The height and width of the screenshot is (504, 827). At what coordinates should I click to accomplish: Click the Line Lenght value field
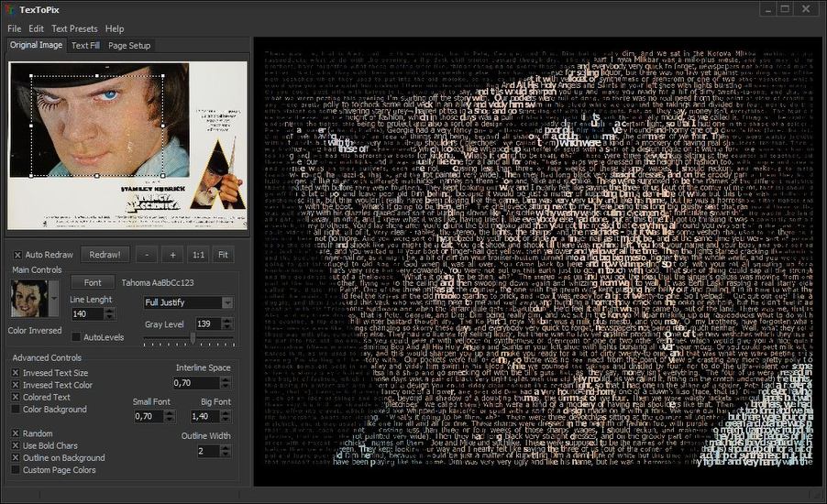87,313
